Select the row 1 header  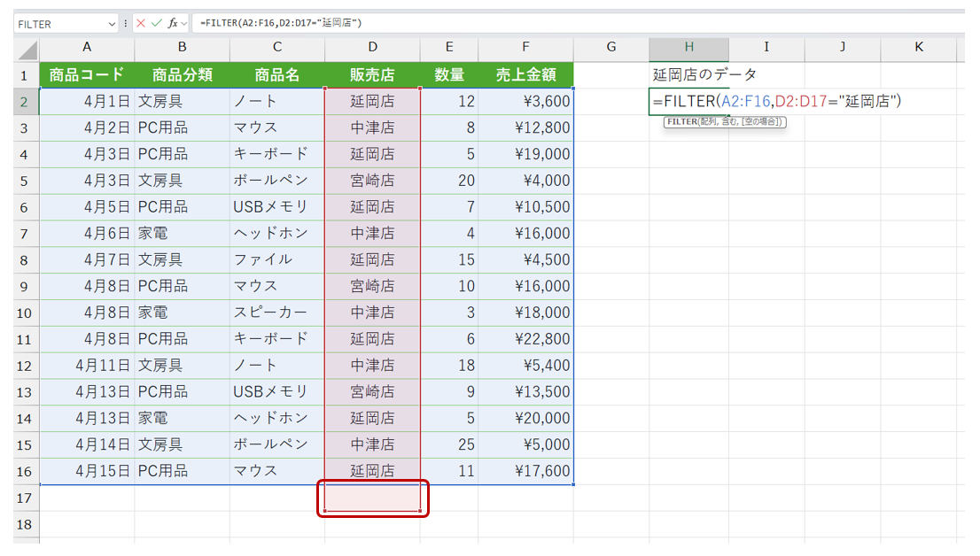pyautogui.click(x=26, y=75)
